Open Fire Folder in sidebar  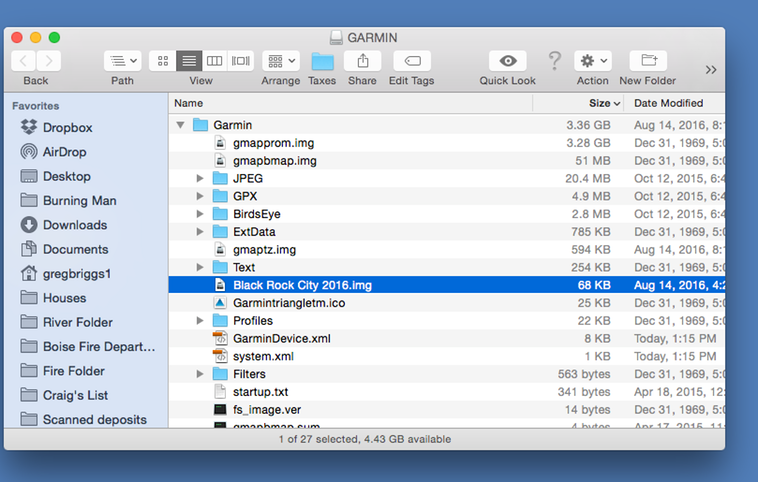pyautogui.click(x=73, y=371)
